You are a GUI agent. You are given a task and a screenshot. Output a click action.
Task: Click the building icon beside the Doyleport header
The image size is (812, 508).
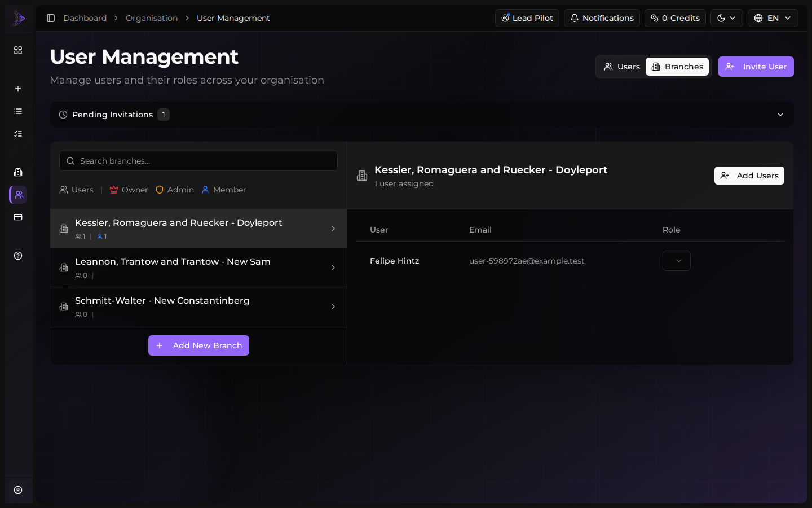coord(362,176)
